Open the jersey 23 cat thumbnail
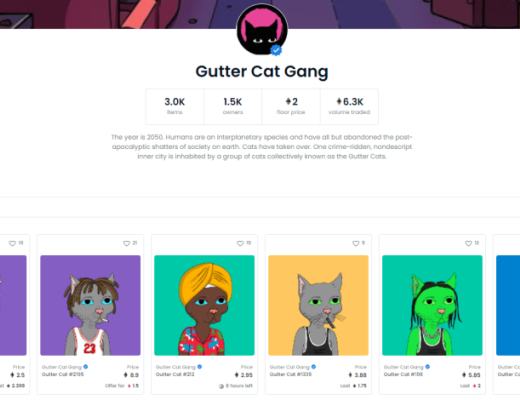Viewport: 520px width, 400px height. (90, 305)
